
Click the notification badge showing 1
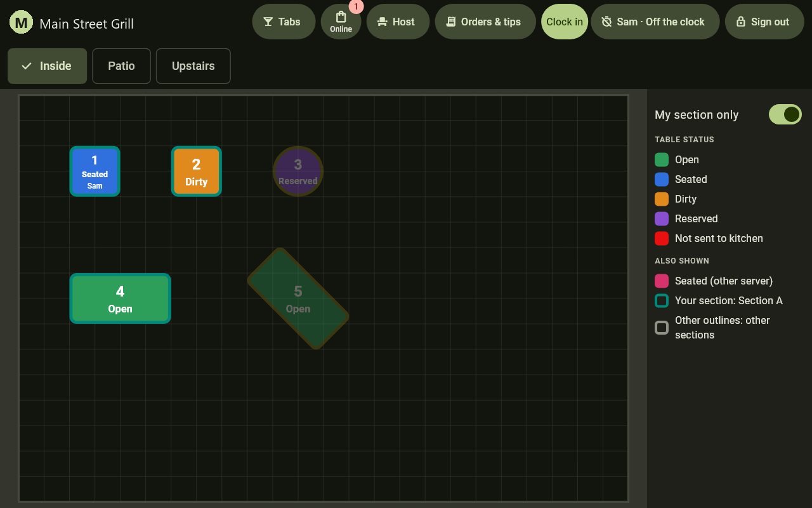[x=356, y=7]
